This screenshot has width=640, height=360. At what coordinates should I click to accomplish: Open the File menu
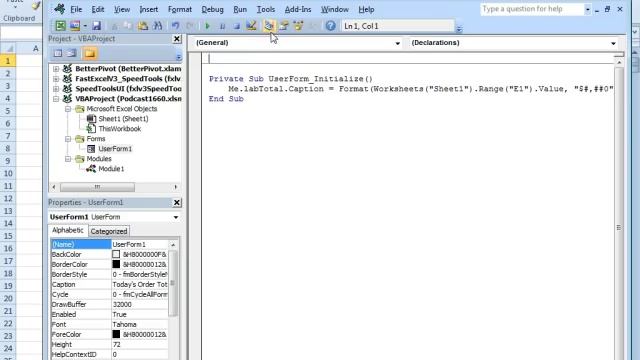pyautogui.click(x=76, y=9)
